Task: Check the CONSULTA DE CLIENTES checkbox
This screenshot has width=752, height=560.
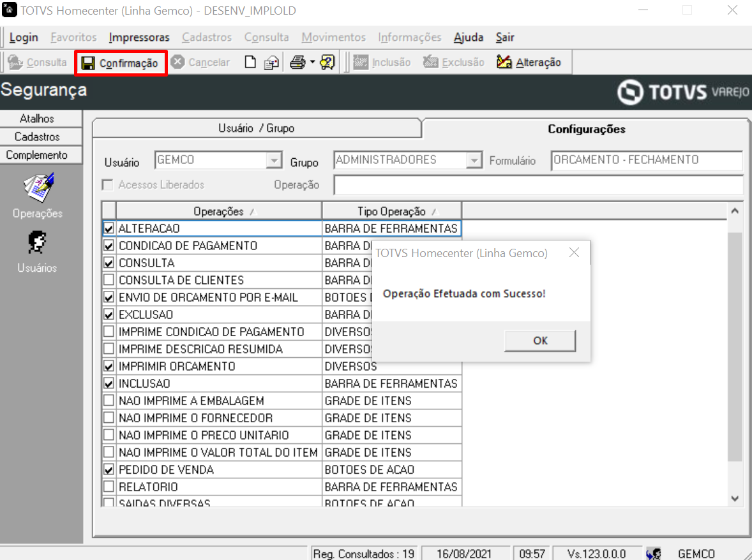Action: (x=109, y=280)
